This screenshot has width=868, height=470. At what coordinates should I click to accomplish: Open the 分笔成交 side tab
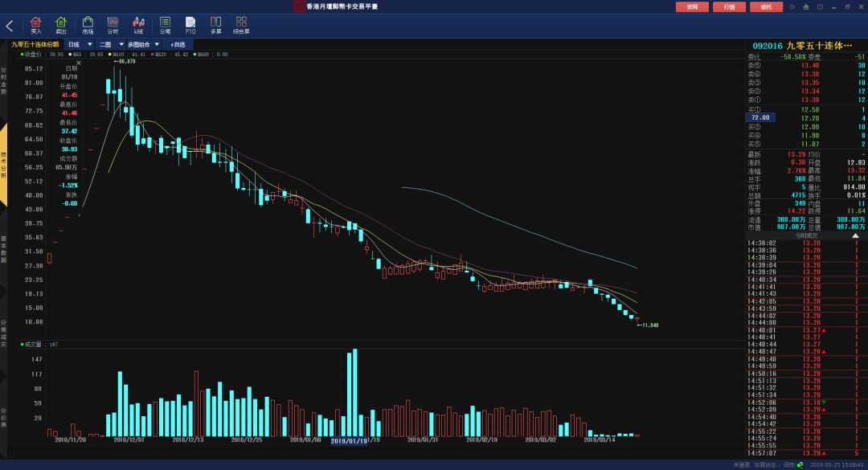pos(3,333)
